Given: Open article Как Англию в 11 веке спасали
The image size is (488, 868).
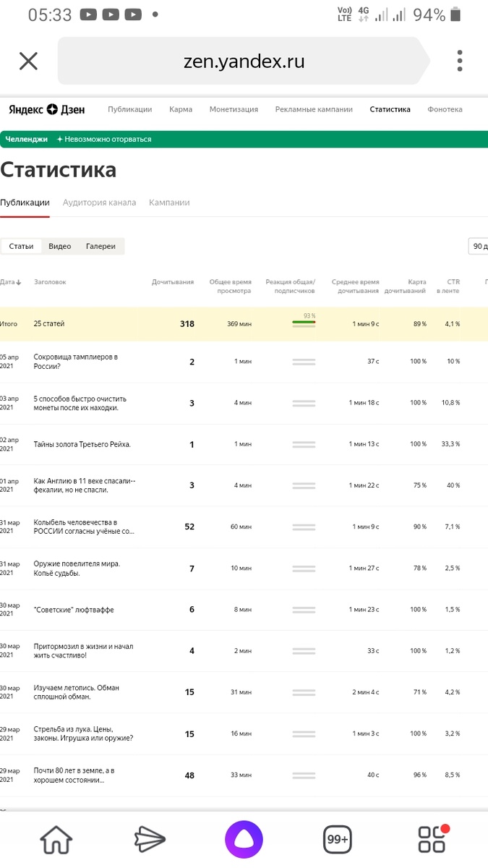Looking at the screenshot, I should click(x=85, y=485).
